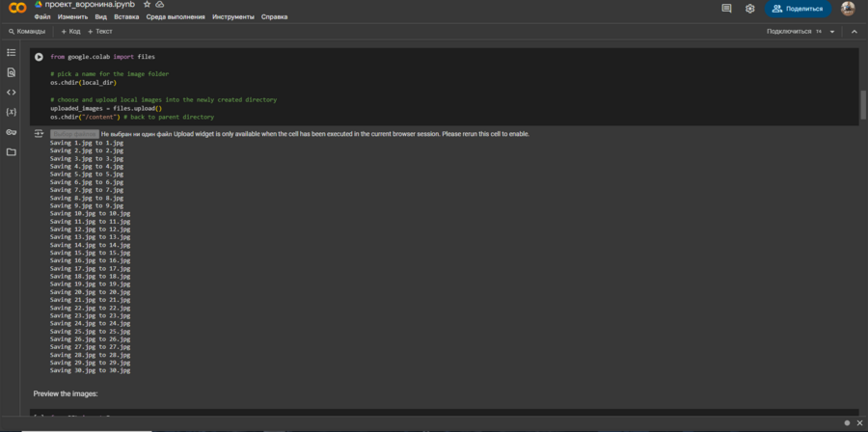The height and width of the screenshot is (432, 868).
Task: Click Подключиться to connect runtime
Action: click(x=789, y=32)
